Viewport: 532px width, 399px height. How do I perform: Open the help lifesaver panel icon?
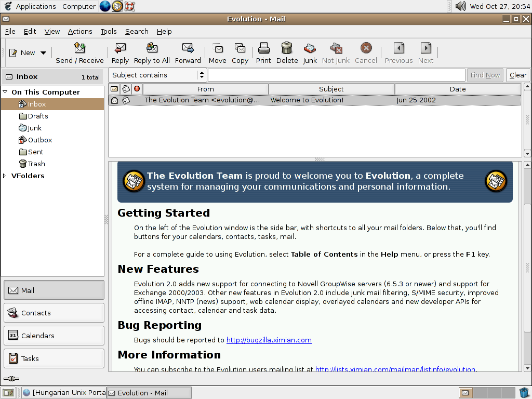click(129, 6)
